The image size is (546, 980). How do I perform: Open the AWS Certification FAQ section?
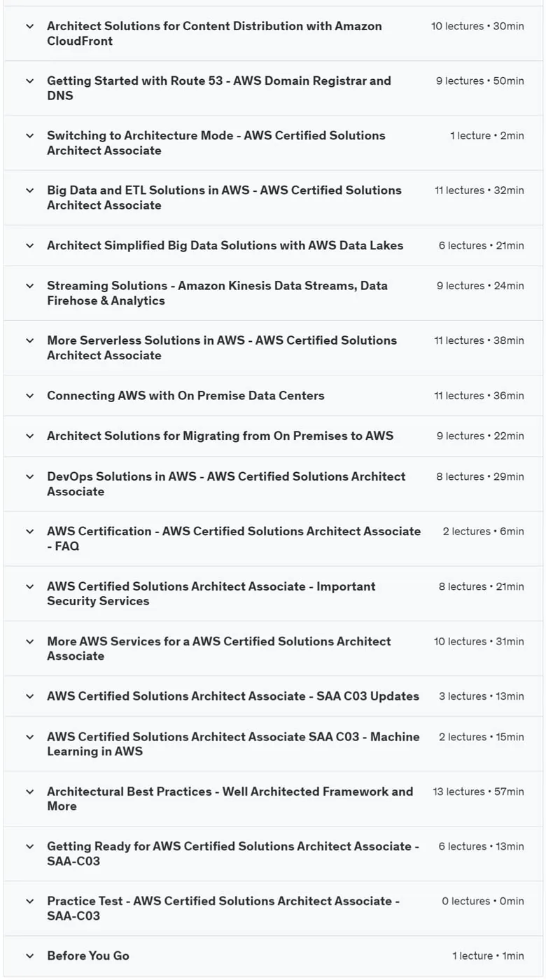(273, 539)
